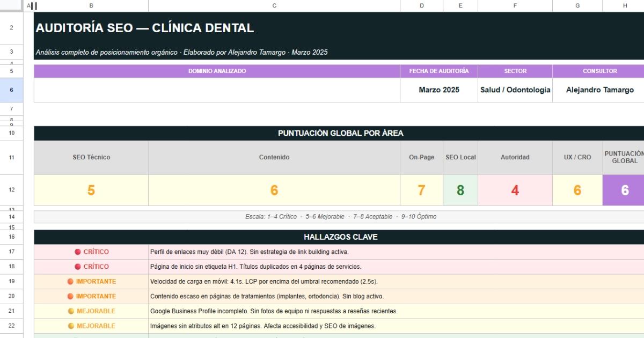Select the 'PUNTUACIÓN GLOBAL POR ÁREA' banner

(x=340, y=133)
